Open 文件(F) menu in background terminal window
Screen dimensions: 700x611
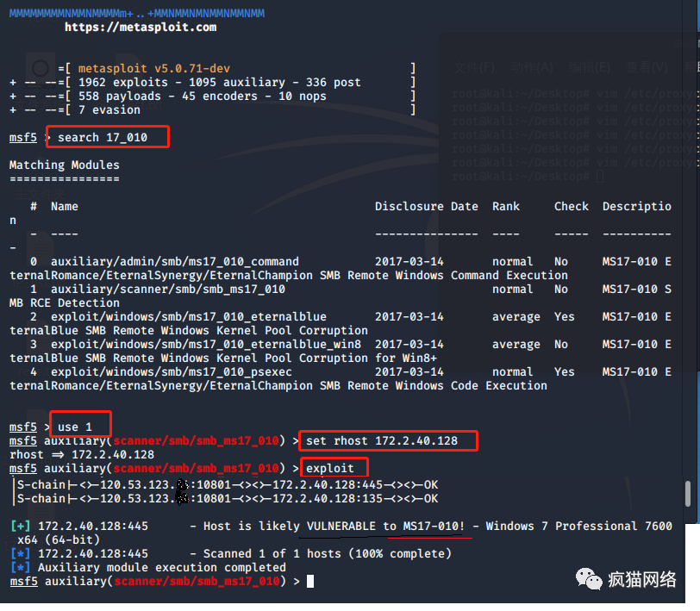(473, 68)
